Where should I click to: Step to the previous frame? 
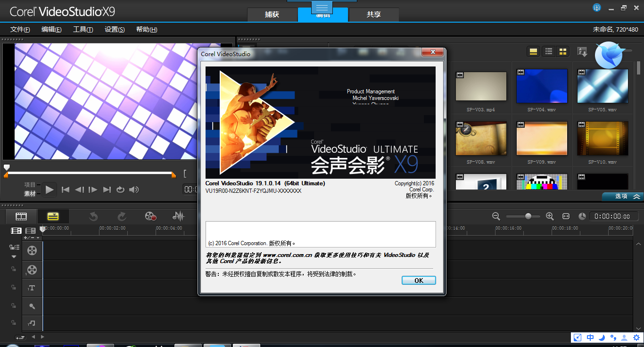[79, 190]
